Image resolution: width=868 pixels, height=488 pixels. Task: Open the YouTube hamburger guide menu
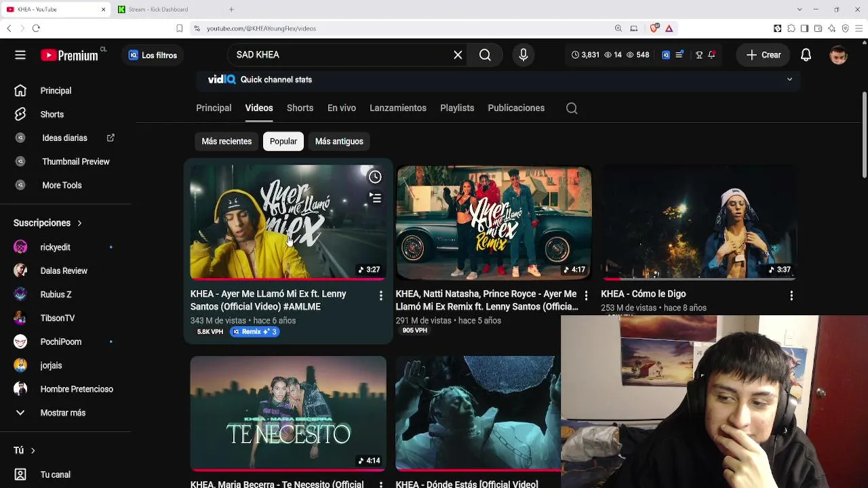click(x=20, y=55)
